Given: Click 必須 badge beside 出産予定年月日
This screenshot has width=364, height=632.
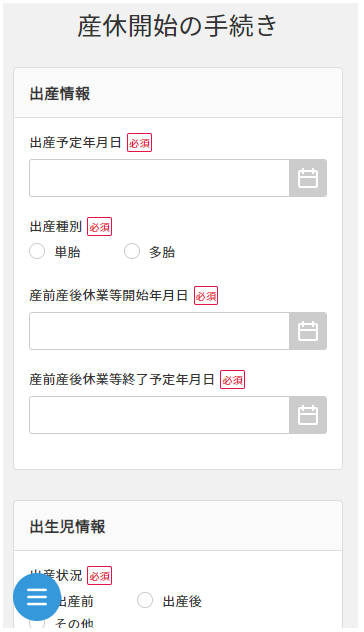Looking at the screenshot, I should 139,143.
